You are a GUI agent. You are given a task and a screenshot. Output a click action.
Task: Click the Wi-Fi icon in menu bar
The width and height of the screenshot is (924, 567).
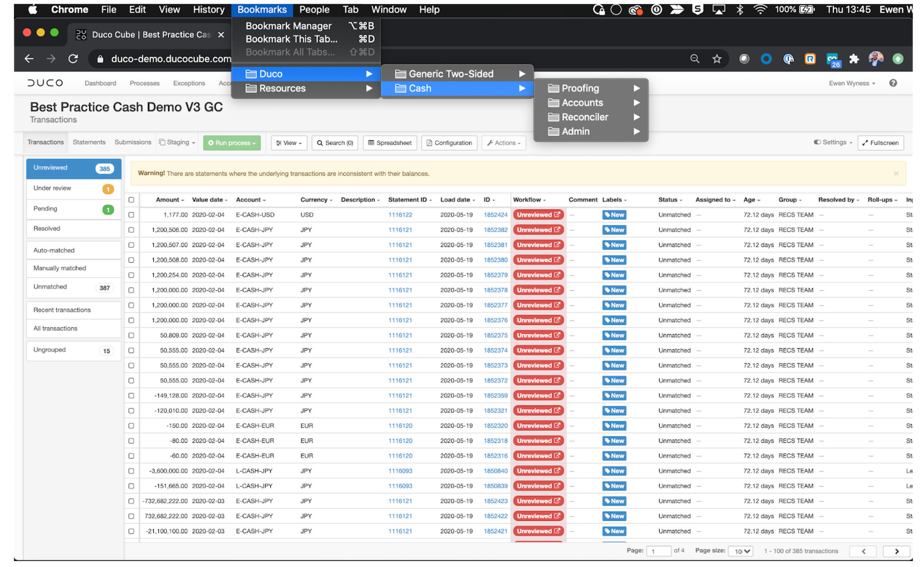[x=760, y=9]
